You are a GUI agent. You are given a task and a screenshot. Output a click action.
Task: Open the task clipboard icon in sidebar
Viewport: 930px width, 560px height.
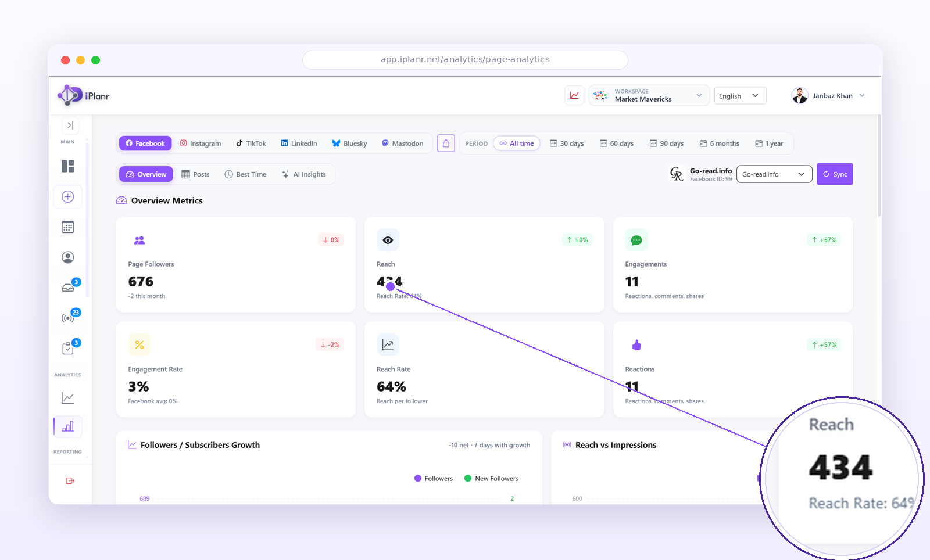[68, 348]
